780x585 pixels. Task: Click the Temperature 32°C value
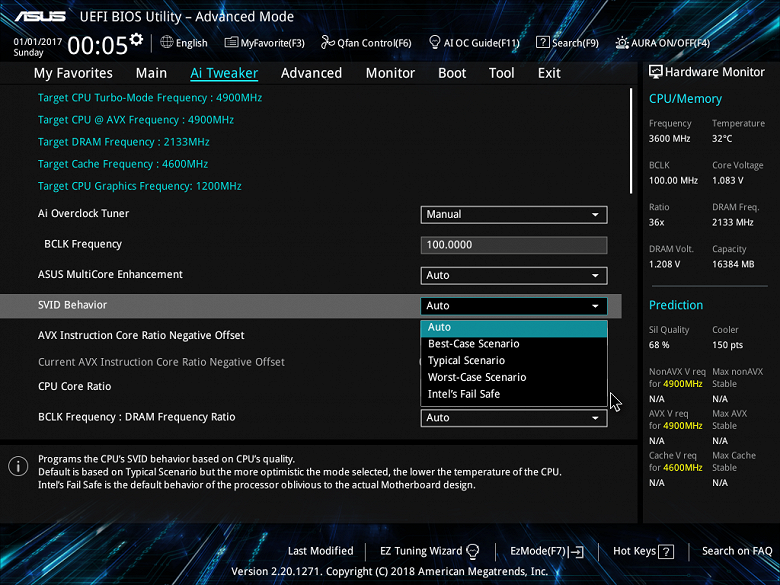point(722,138)
